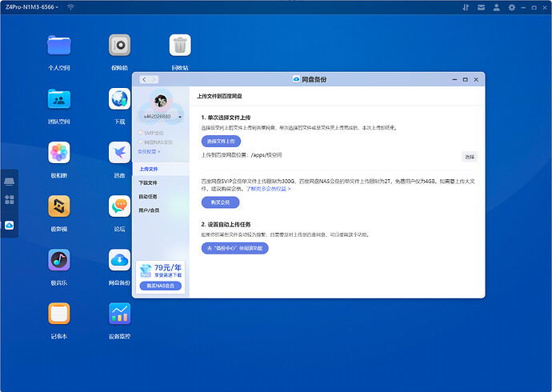Click the 选择文件上传 button

pos(221,141)
